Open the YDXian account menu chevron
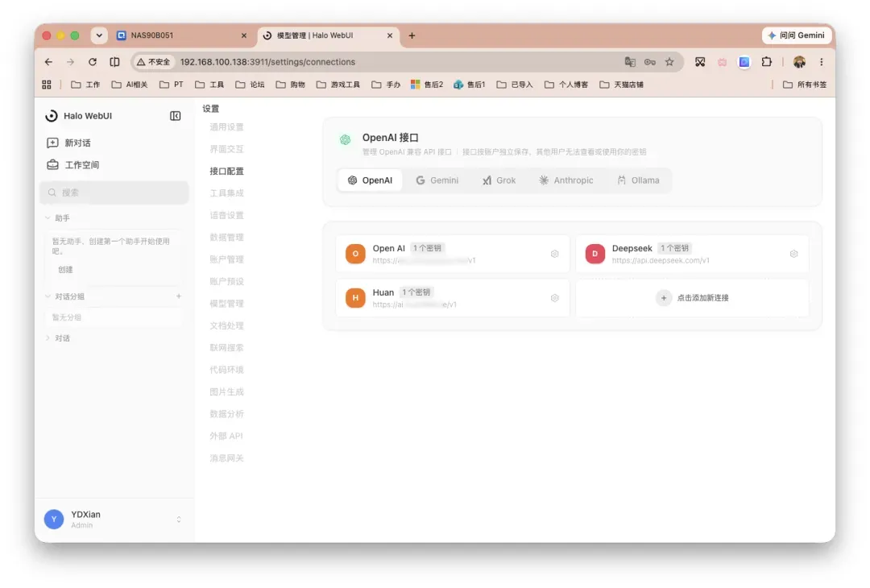The height and width of the screenshot is (588, 870). point(179,520)
